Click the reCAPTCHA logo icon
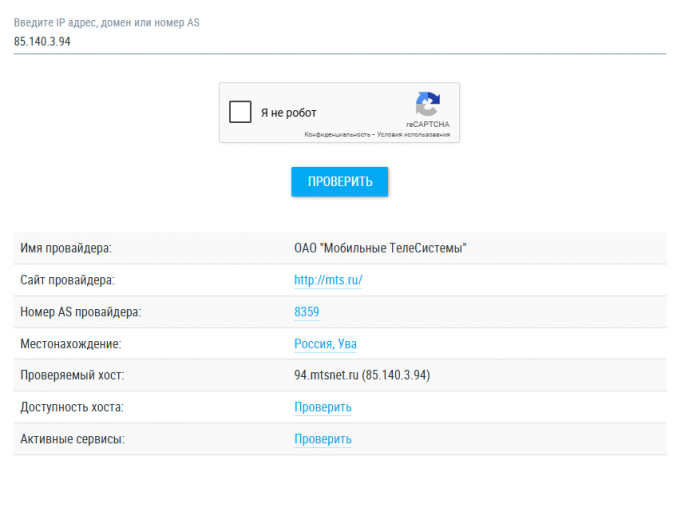 coord(428,104)
